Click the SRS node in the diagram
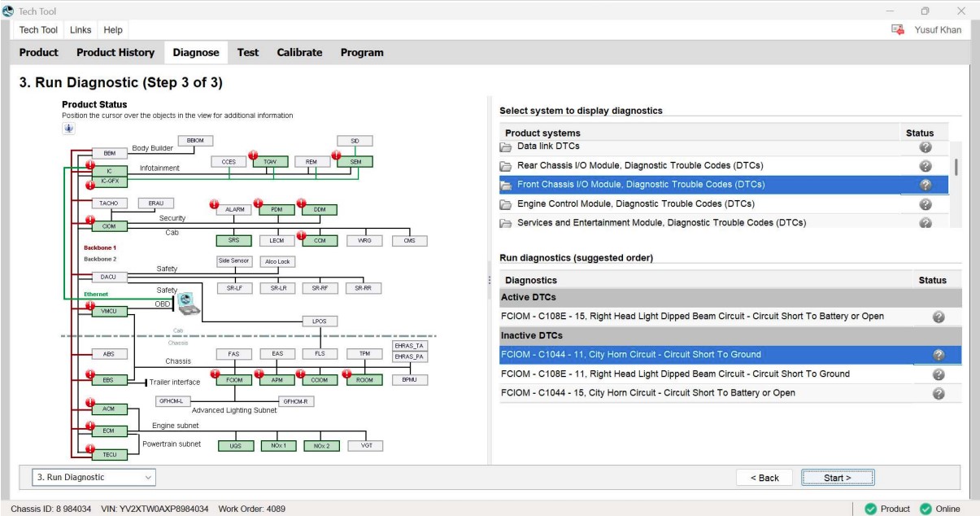 point(234,240)
